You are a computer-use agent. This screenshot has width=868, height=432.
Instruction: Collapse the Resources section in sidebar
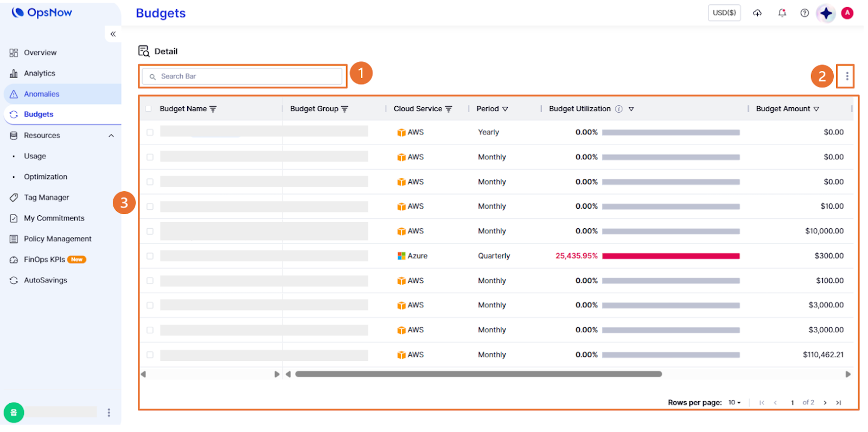tap(111, 136)
